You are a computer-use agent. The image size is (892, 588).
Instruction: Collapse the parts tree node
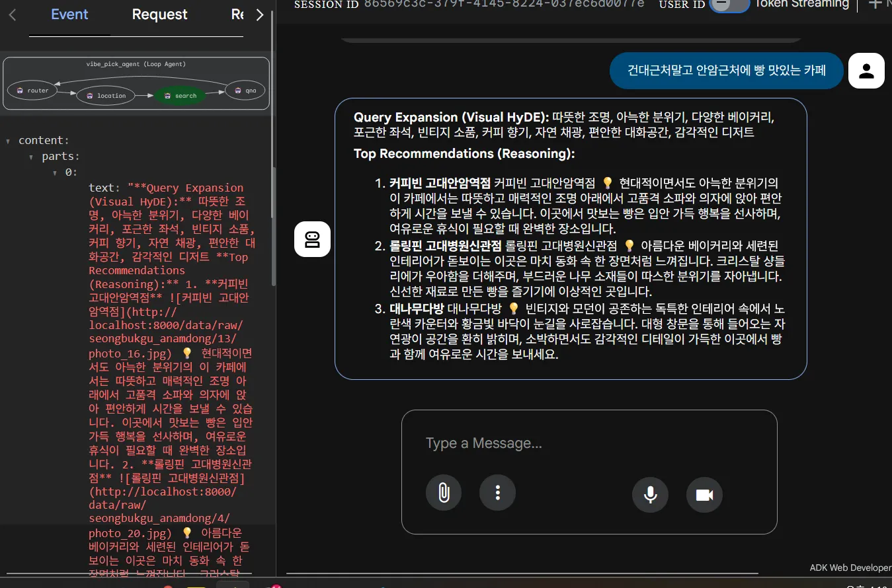31,157
